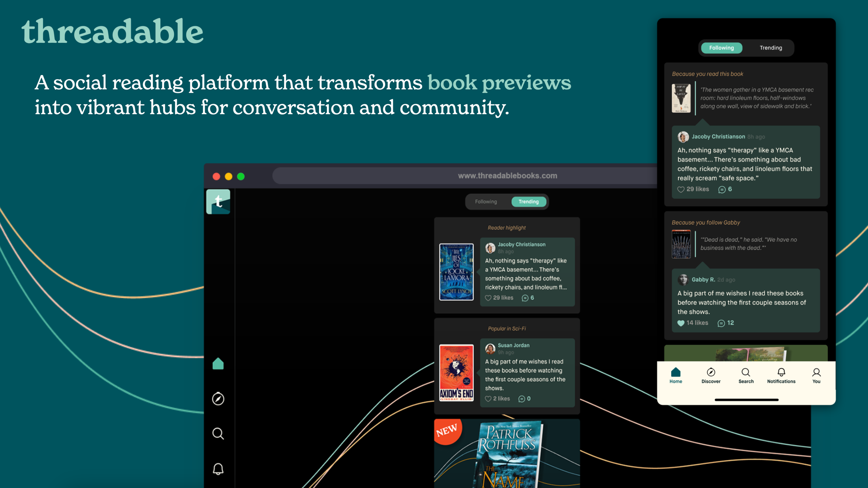868x488 pixels.
Task: Select the Trending pill in desktop feed
Action: pyautogui.click(x=528, y=202)
